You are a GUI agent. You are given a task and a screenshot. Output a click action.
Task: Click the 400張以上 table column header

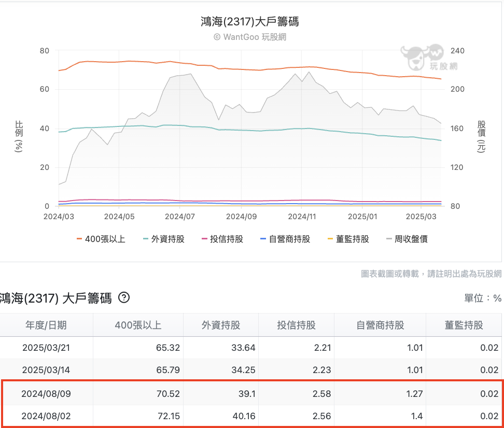pyautogui.click(x=138, y=325)
